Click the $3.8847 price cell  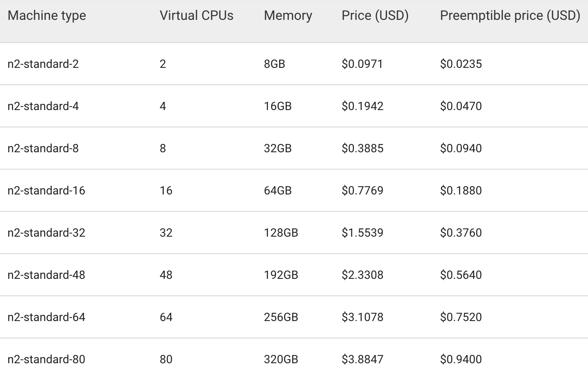point(362,360)
